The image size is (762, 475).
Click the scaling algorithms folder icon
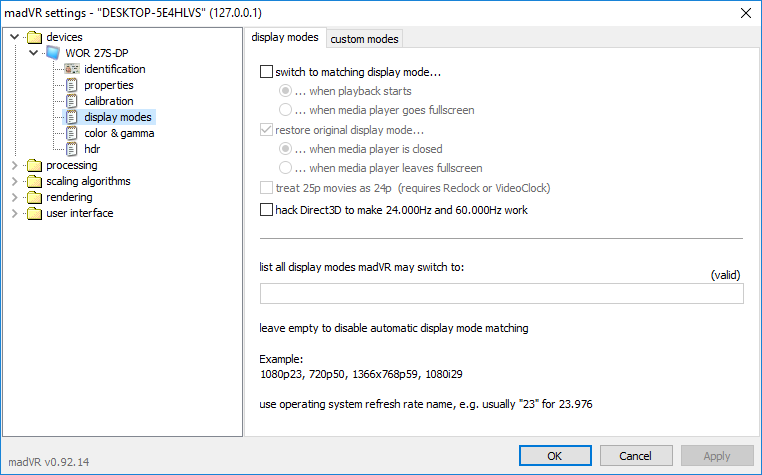[x=35, y=181]
